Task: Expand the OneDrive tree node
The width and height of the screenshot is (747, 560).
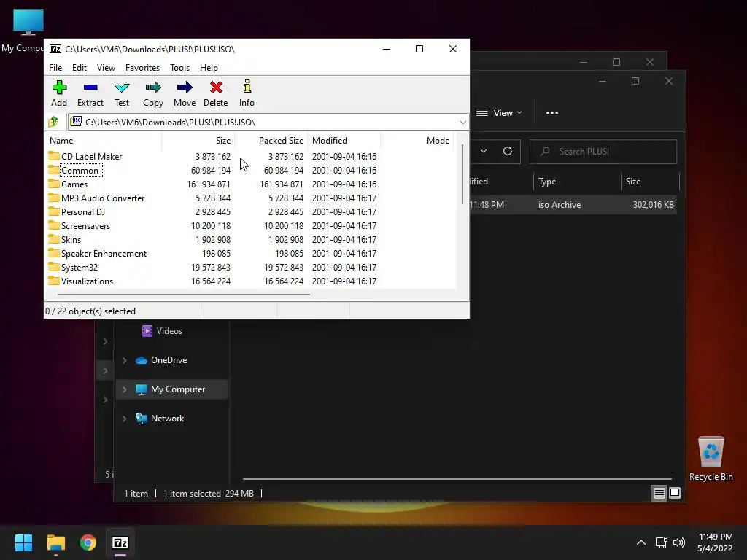Action: coord(124,360)
